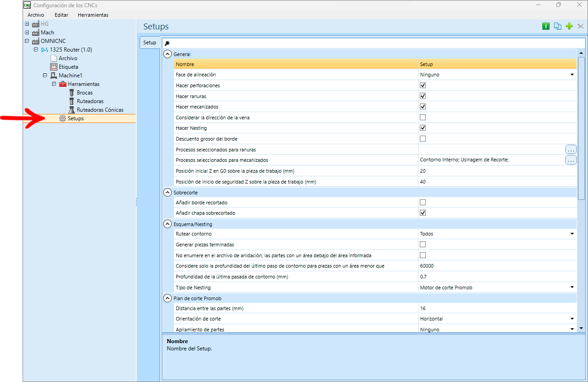Open Face de alineación dropdown
The image size is (588, 382).
pos(572,75)
